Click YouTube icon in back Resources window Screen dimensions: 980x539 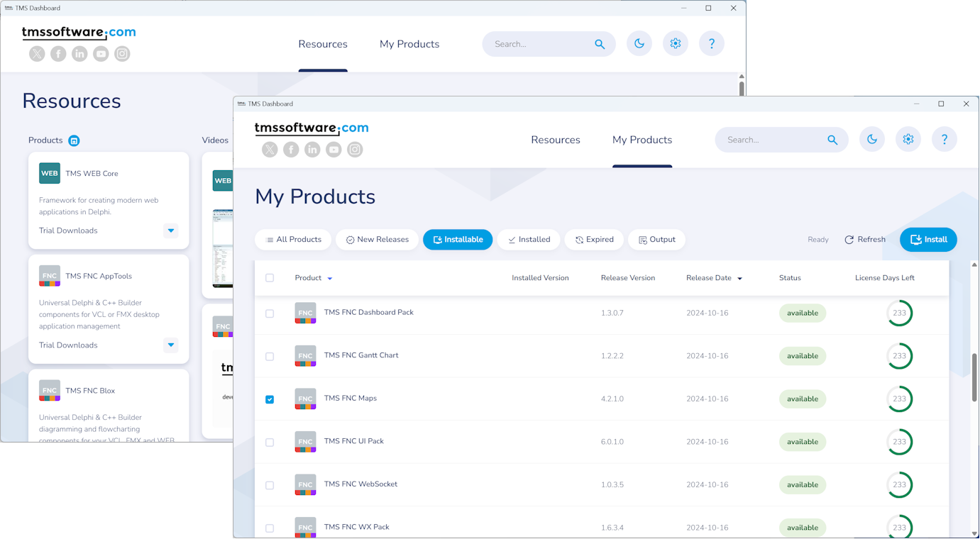click(x=101, y=54)
